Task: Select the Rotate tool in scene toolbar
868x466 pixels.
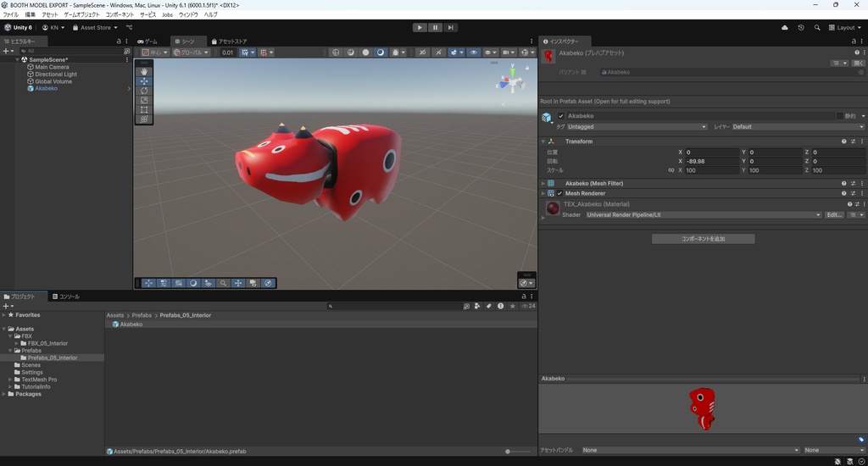Action: click(144, 90)
